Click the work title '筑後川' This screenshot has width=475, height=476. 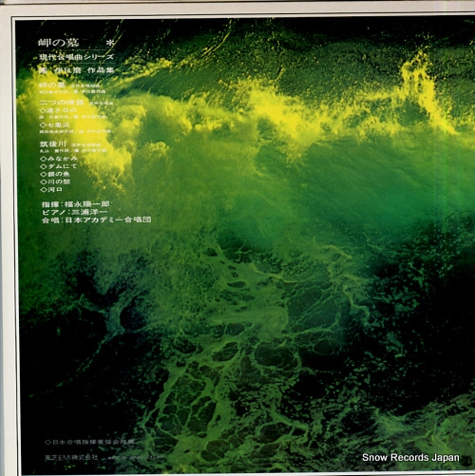tap(53, 144)
